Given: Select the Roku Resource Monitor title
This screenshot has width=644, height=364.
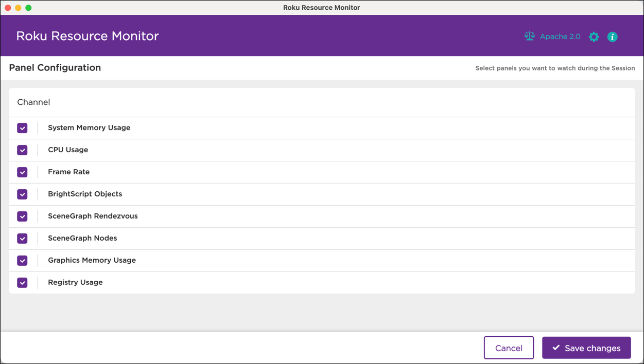Looking at the screenshot, I should coord(88,36).
